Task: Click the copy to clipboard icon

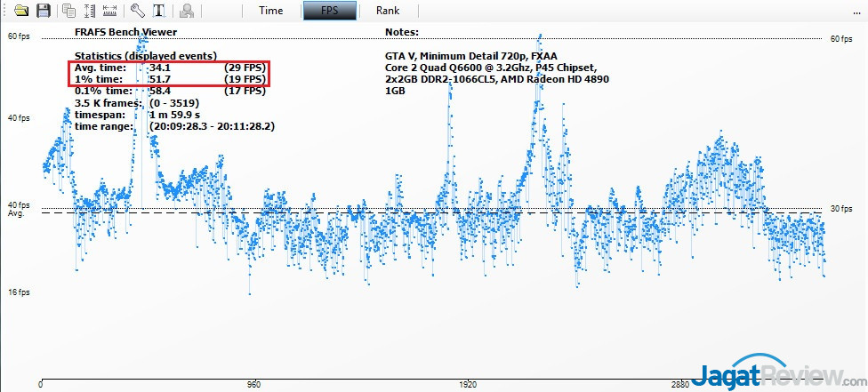Action: pos(68,12)
